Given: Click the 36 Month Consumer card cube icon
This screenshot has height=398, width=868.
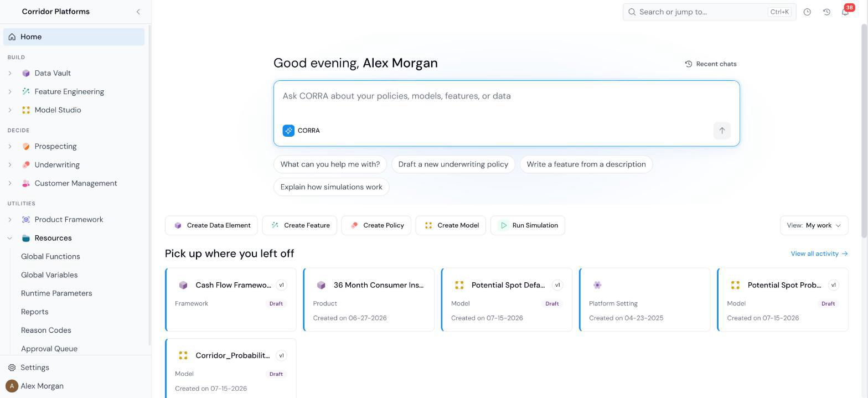Looking at the screenshot, I should (321, 285).
